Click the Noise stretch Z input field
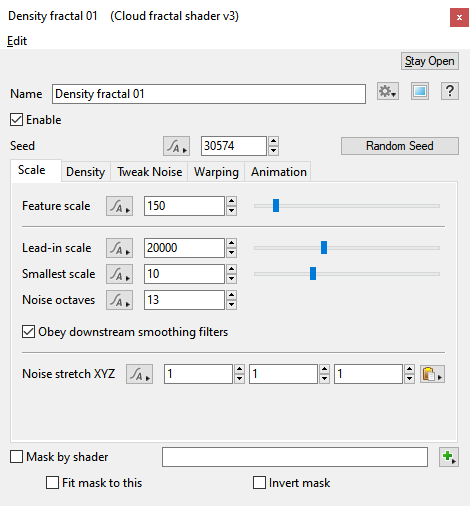The image size is (470, 506). point(368,374)
